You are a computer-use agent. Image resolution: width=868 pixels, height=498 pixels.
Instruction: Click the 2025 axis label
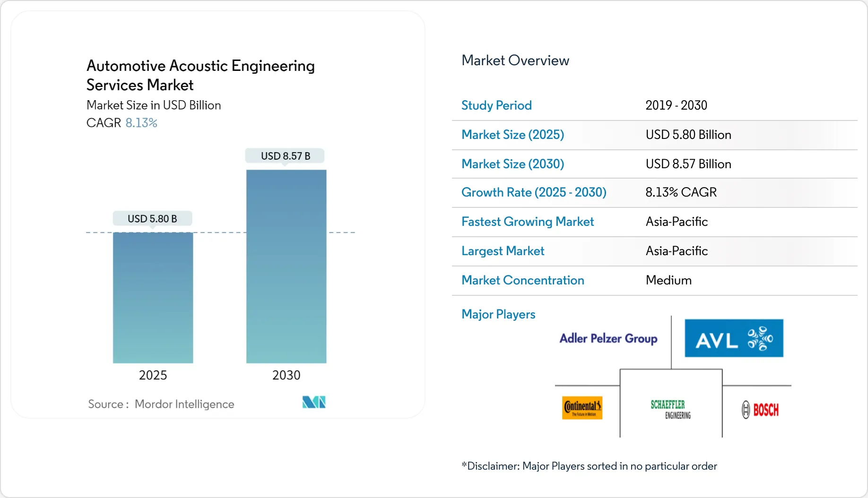click(x=153, y=375)
